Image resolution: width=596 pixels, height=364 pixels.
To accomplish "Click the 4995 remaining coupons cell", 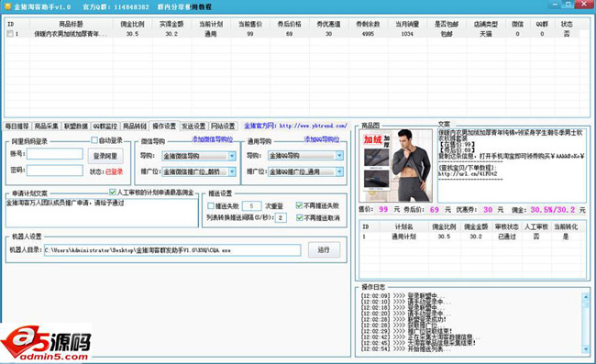I will [x=368, y=34].
